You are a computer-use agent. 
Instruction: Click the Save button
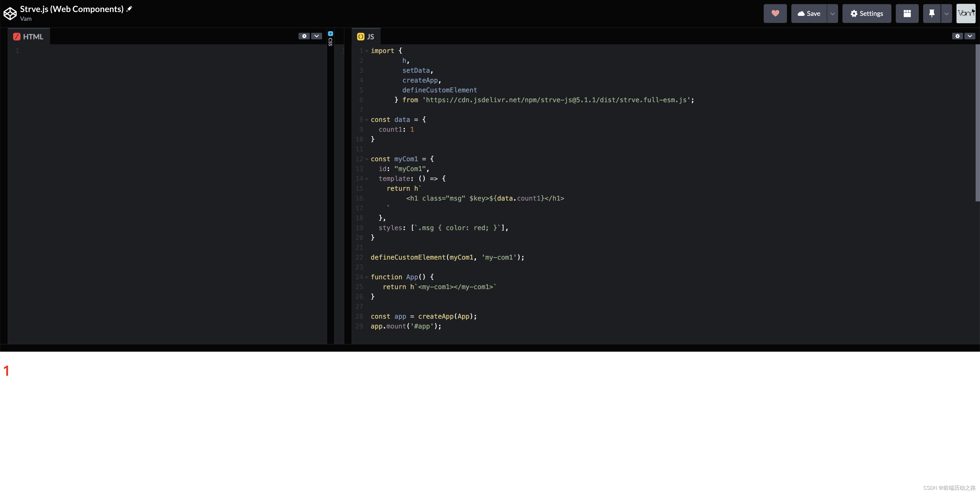(809, 14)
